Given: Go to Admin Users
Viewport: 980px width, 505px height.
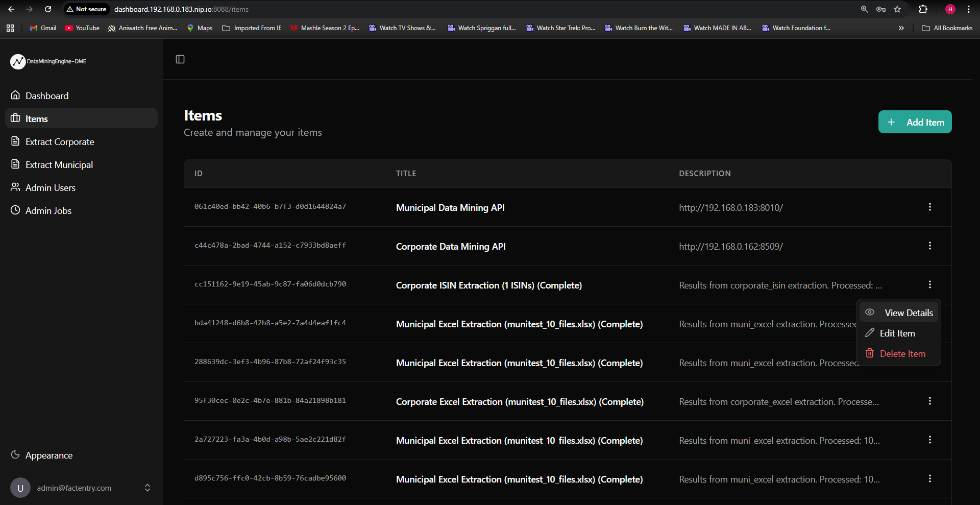Looking at the screenshot, I should [81, 187].
